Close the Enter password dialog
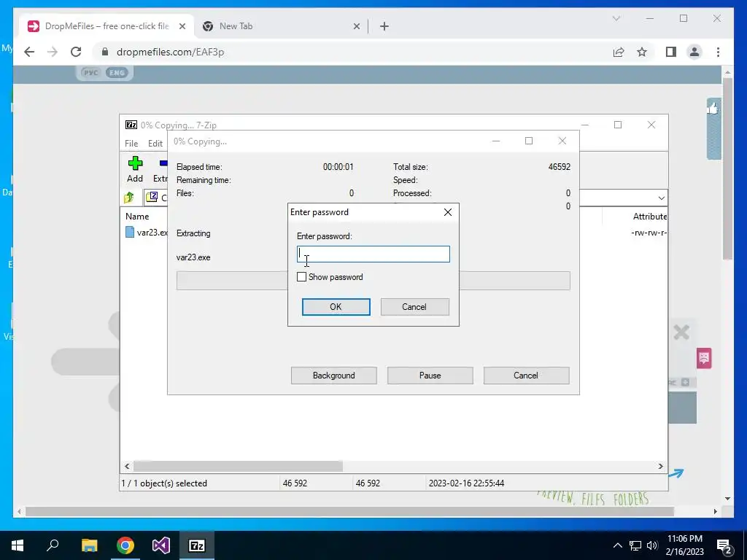Viewport: 747px width, 560px height. [x=448, y=212]
